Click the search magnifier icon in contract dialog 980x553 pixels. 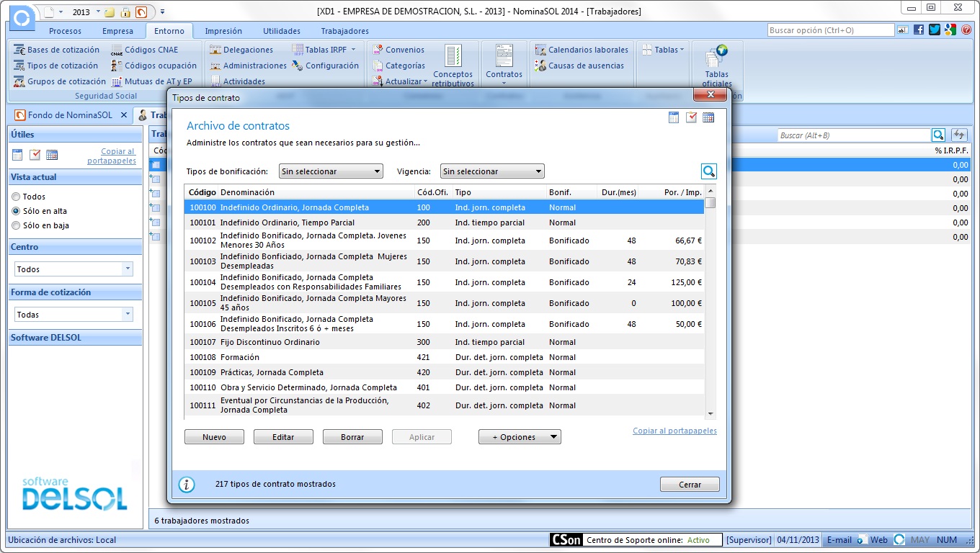[x=709, y=171]
